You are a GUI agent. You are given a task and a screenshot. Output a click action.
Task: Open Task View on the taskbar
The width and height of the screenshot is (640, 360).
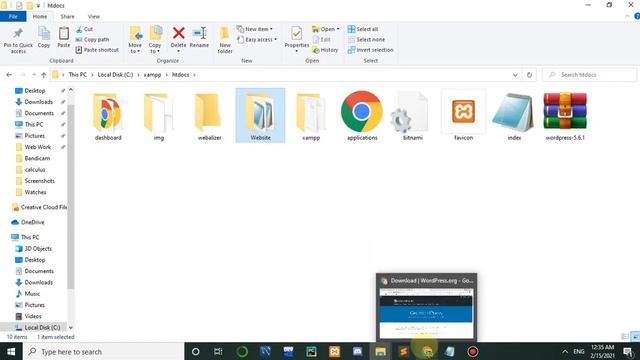[x=218, y=351]
